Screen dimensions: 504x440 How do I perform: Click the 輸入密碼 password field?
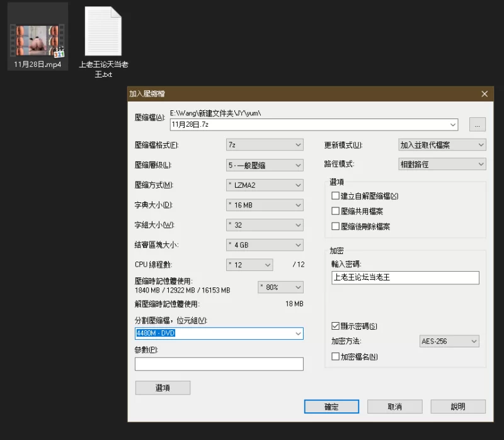click(405, 278)
